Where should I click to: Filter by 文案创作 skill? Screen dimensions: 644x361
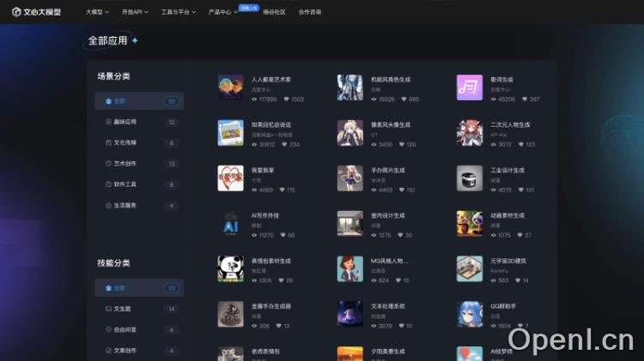(x=139, y=351)
